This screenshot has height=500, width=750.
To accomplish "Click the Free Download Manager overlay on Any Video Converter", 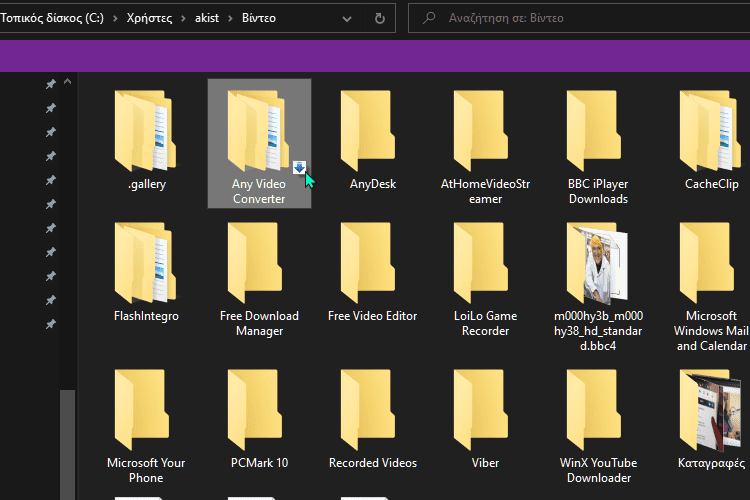I will tap(299, 167).
